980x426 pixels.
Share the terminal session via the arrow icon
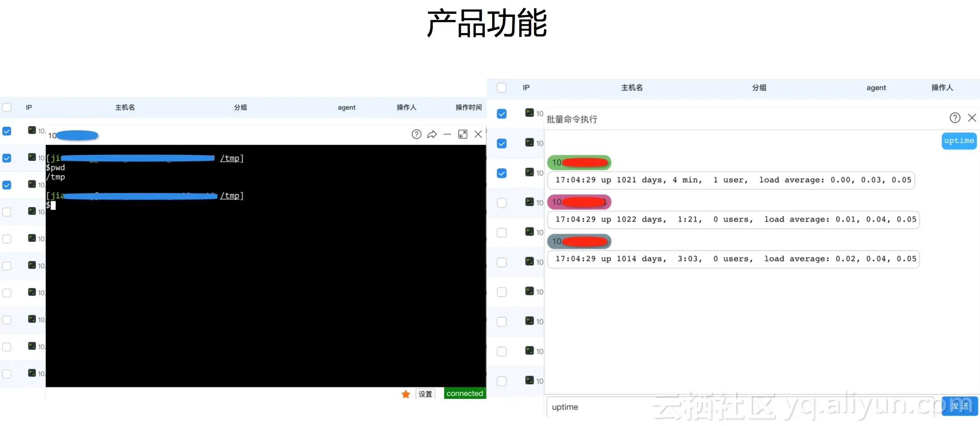pyautogui.click(x=431, y=134)
